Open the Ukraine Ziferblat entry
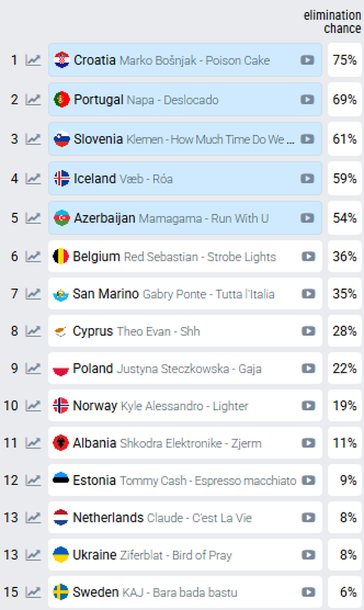The height and width of the screenshot is (610, 364). [x=185, y=555]
